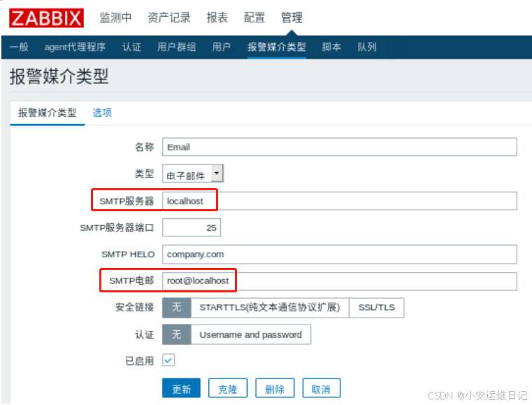532x405 pixels.
Task: Select Username and password authentication
Action: [x=251, y=334]
